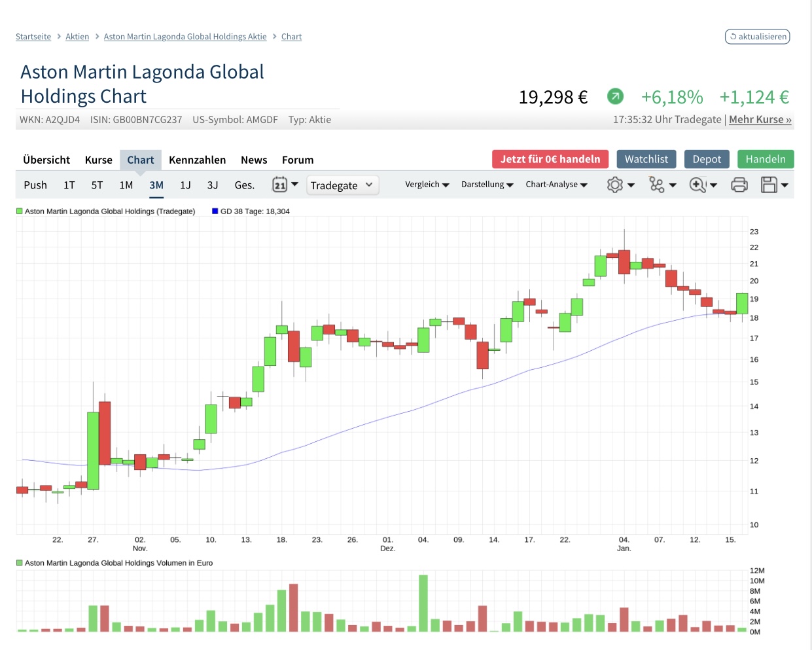The image size is (812, 650).
Task: Click the green up-trend arrow icon
Action: tap(615, 97)
